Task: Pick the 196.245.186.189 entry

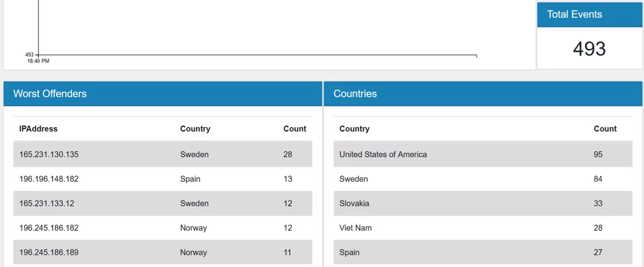Action: point(49,253)
